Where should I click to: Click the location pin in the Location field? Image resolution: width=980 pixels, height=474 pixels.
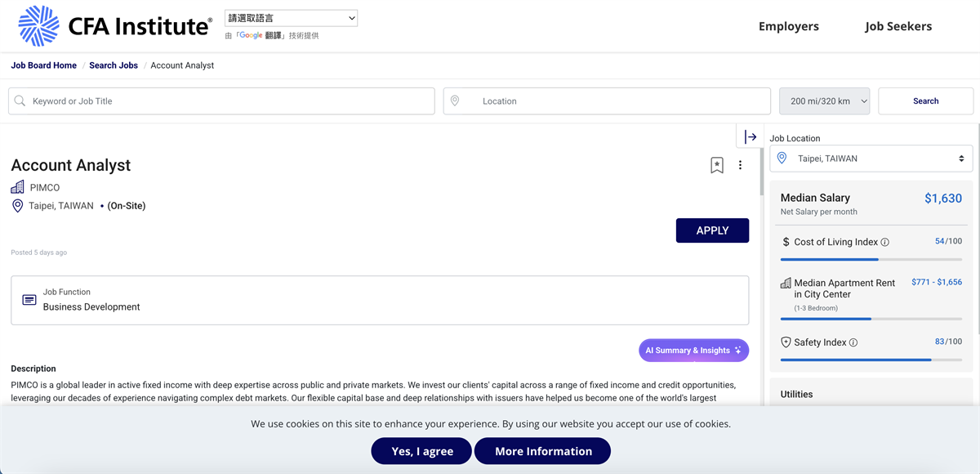point(455,101)
